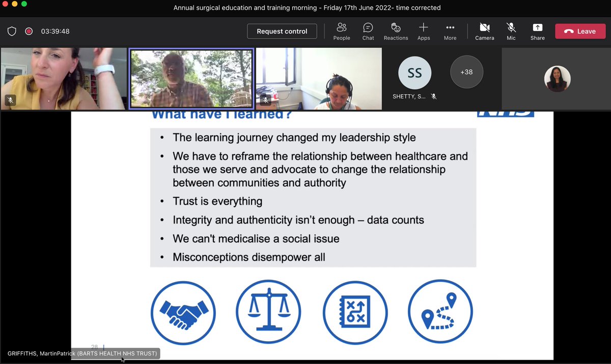Click the presenter name label GRIFFITHS, MartinPatrick
The height and width of the screenshot is (364, 611).
[x=84, y=353]
